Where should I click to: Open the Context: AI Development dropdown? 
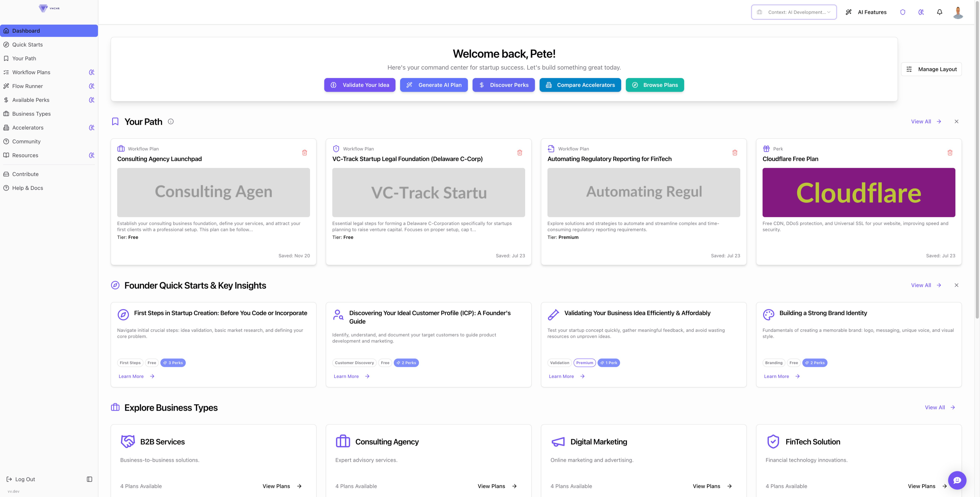click(794, 12)
